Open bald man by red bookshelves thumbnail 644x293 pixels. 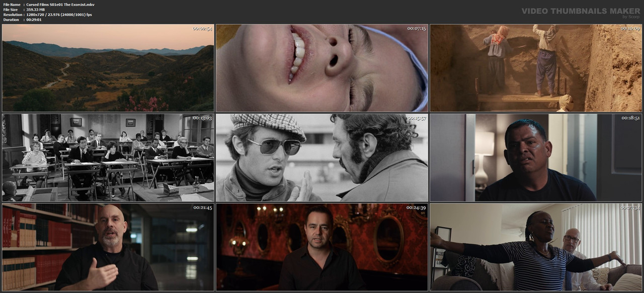108,247
